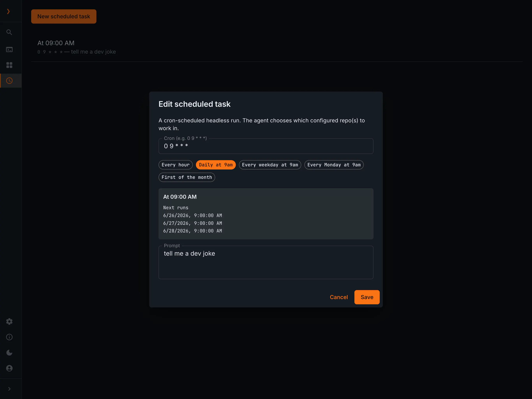
Task: Select the Every weekday at 9am chip
Action: pyautogui.click(x=270, y=165)
